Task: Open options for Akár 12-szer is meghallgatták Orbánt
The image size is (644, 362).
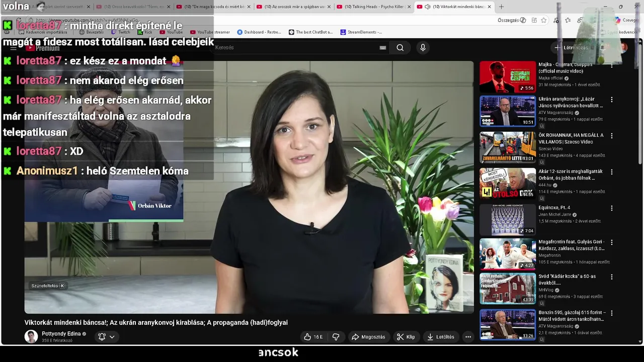Action: point(612,172)
